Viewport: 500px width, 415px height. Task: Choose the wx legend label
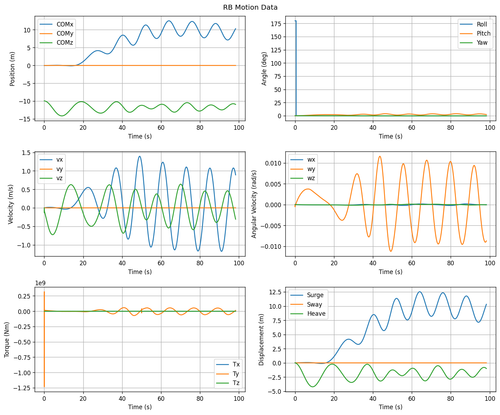point(311,160)
